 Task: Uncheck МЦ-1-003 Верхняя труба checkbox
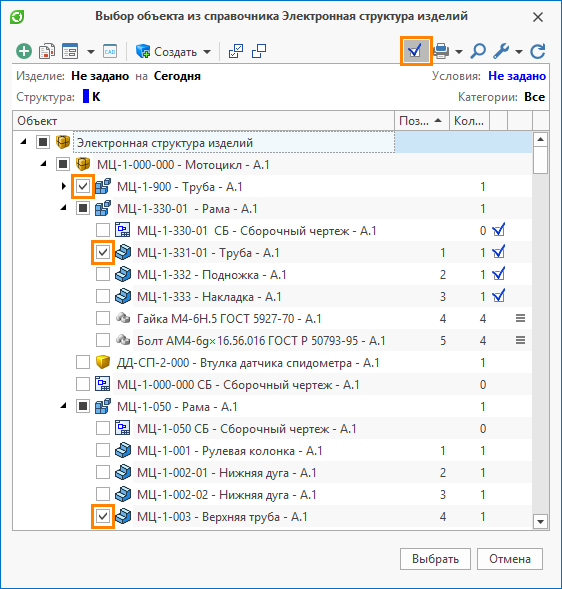click(103, 517)
